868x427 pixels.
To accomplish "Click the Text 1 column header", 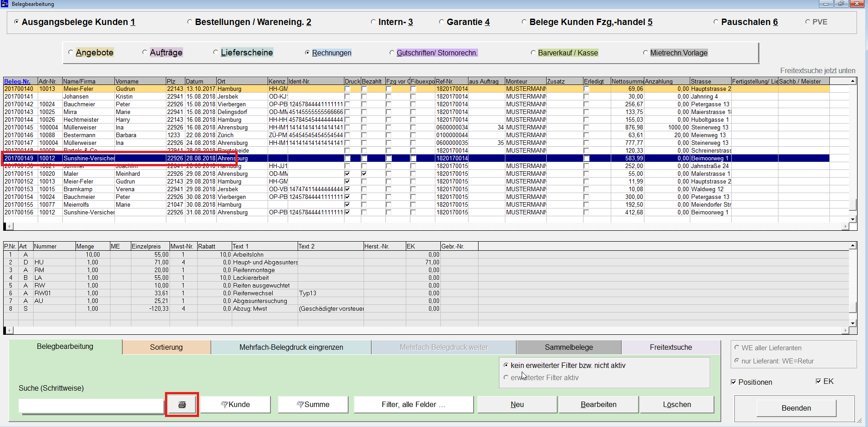I will point(264,246).
